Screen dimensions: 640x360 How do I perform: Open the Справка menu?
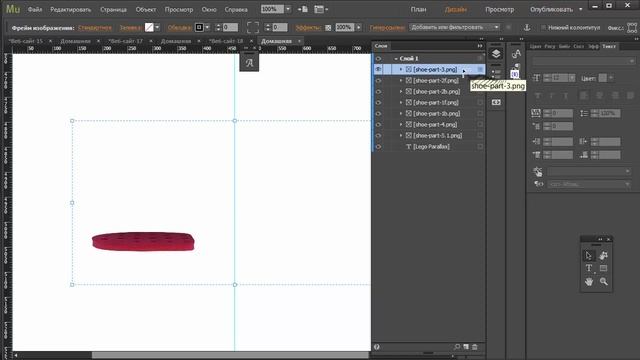236,9
